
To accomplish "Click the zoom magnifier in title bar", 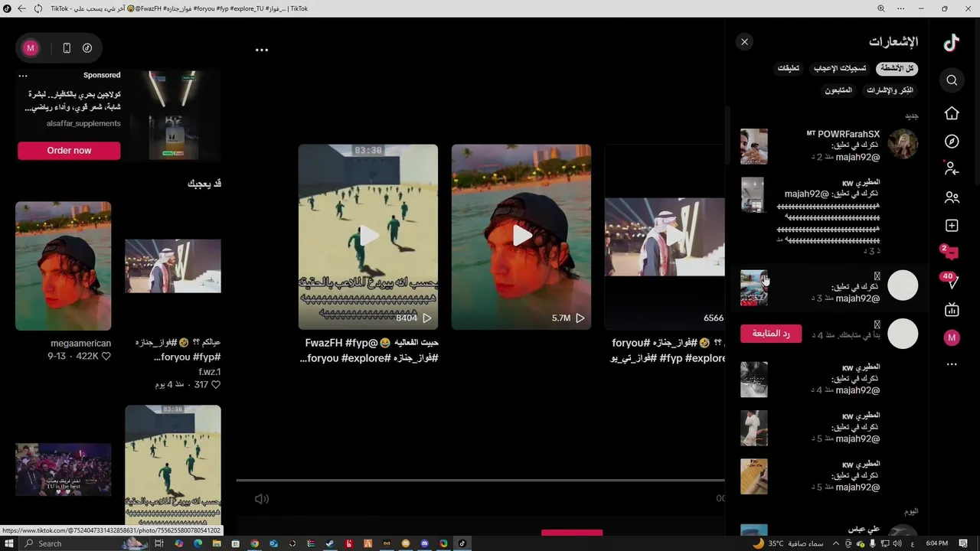I will [880, 8].
